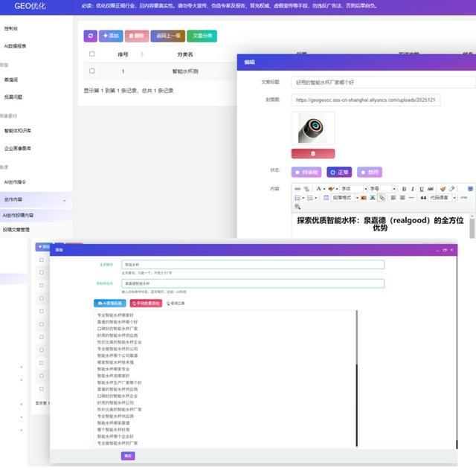This screenshot has width=476, height=476.
Task: Open the 字号 font size dropdown
Action: [x=382, y=189]
